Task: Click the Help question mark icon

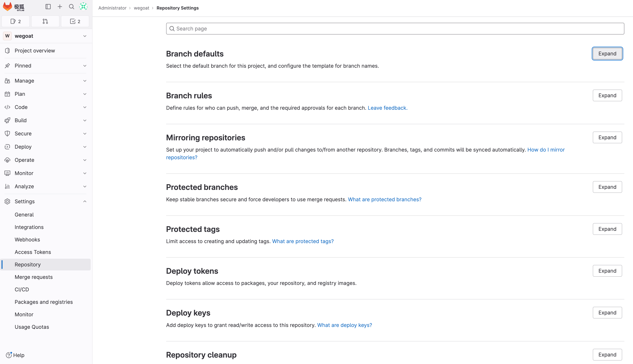Action: coord(9,355)
